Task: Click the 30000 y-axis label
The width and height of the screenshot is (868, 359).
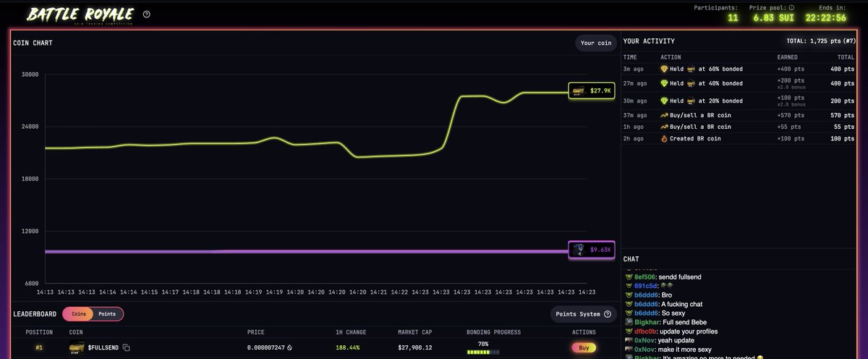Action: [30, 74]
